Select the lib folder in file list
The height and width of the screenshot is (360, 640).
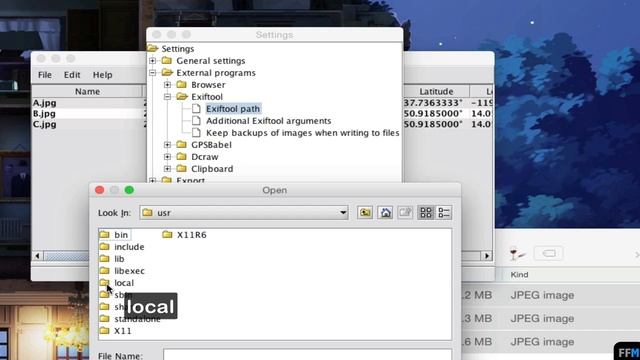(x=112, y=259)
